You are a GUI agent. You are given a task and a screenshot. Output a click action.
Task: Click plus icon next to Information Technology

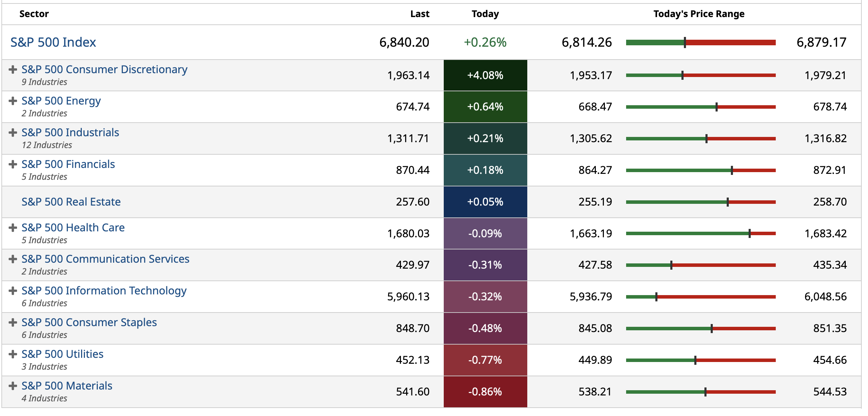coord(13,291)
